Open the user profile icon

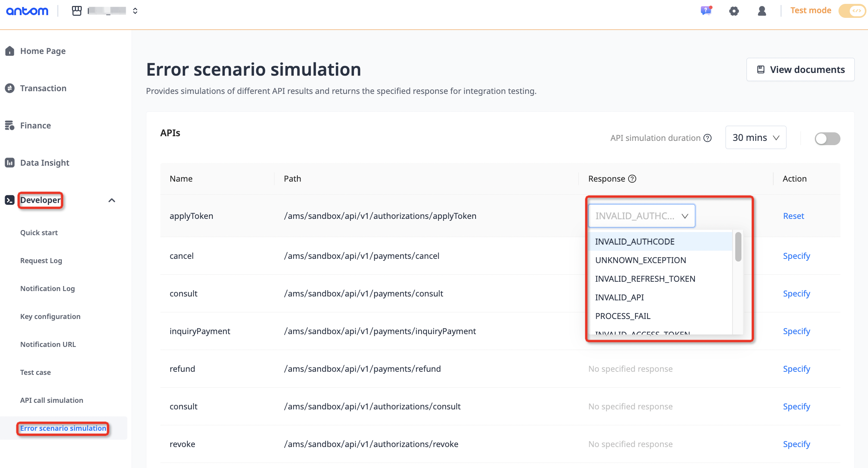tap(762, 11)
